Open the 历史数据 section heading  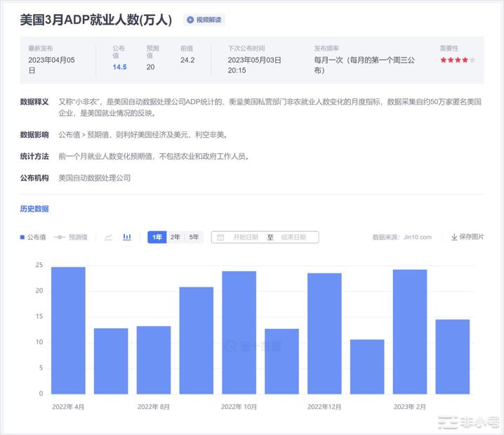tap(34, 209)
